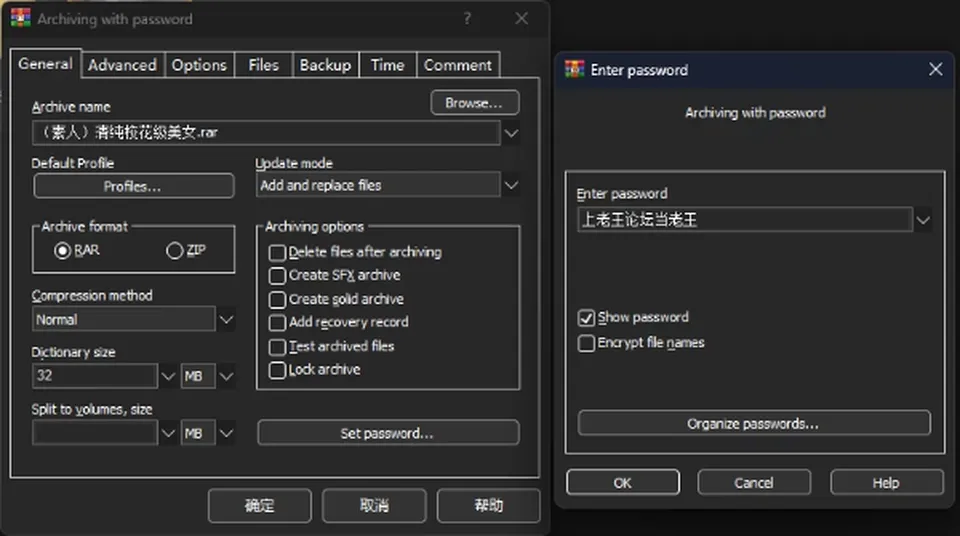Enable Encrypt file names
This screenshot has height=536, width=960.
586,343
